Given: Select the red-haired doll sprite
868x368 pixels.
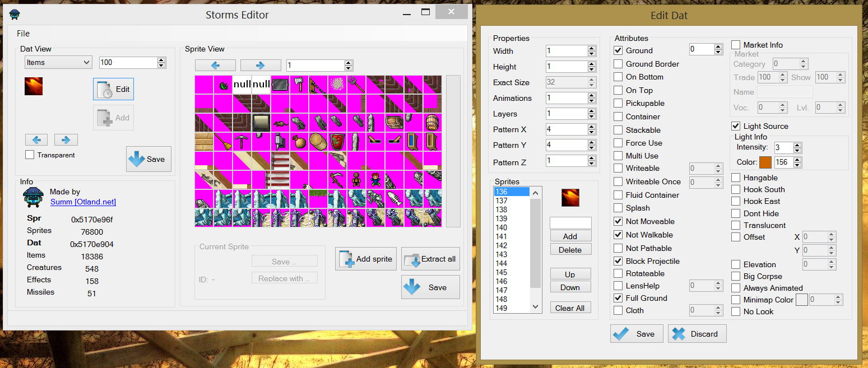Looking at the screenshot, I should [375, 180].
